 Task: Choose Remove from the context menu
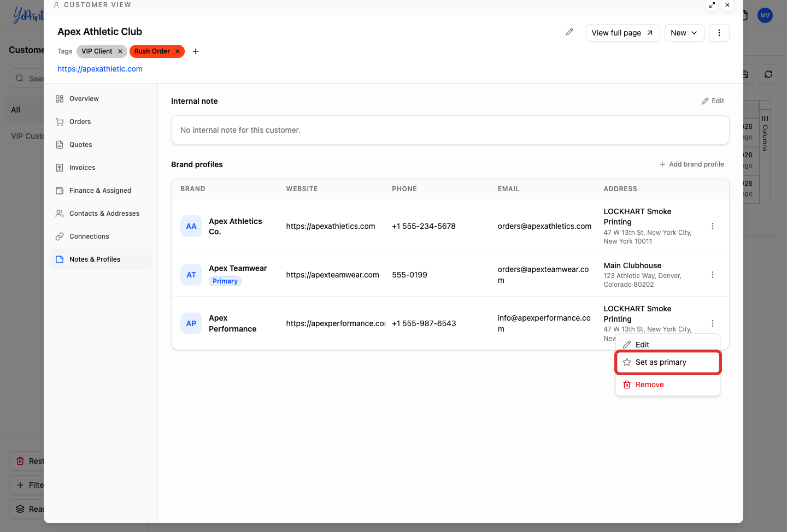click(668, 385)
